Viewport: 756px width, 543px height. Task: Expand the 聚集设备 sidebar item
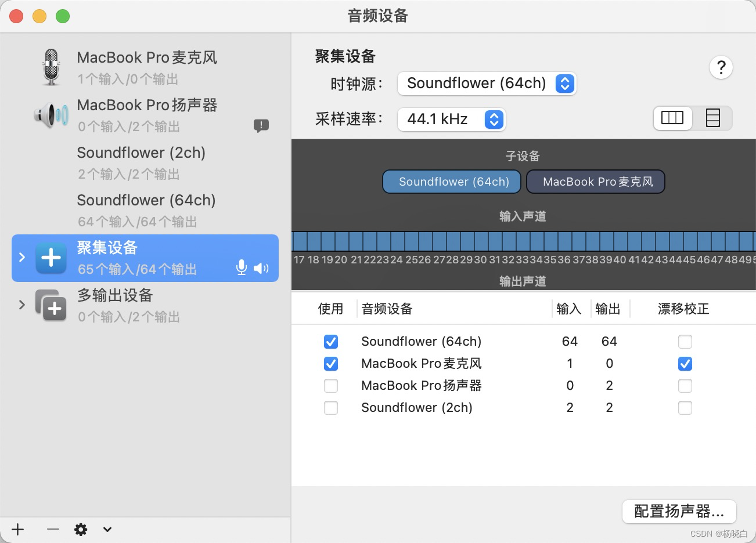click(22, 257)
